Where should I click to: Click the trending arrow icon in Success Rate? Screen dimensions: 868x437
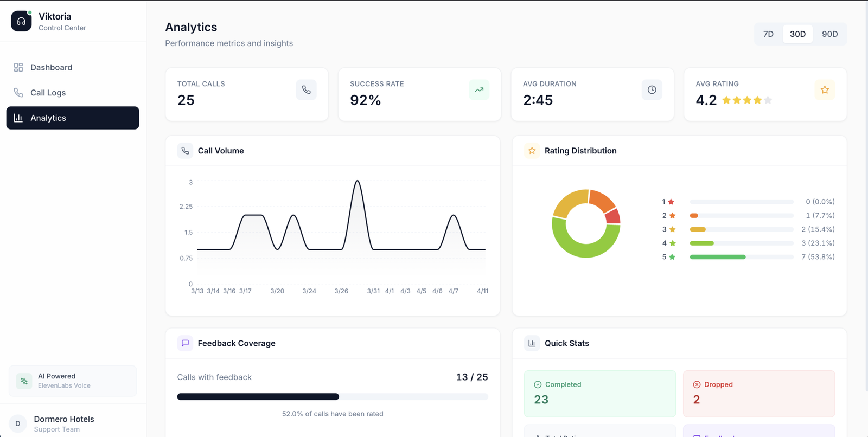[x=478, y=90]
